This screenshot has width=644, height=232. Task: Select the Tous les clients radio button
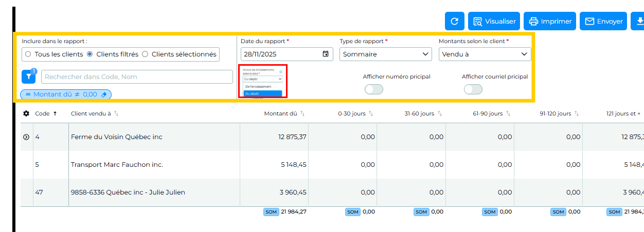point(28,54)
